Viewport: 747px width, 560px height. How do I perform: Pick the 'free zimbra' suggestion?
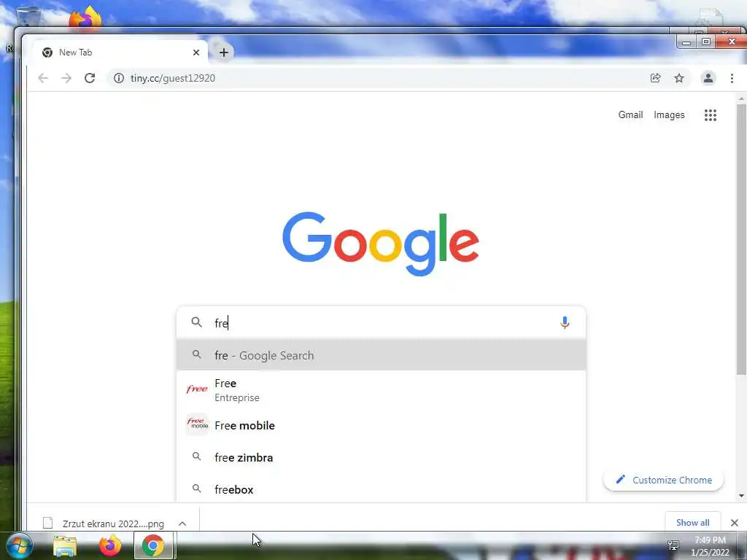click(x=381, y=458)
